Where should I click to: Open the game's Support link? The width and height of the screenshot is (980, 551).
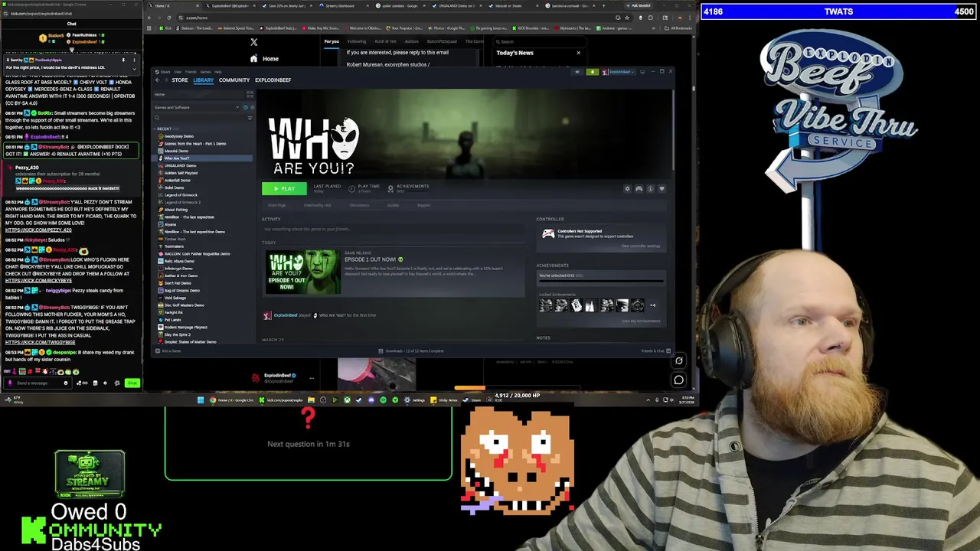[x=423, y=205]
